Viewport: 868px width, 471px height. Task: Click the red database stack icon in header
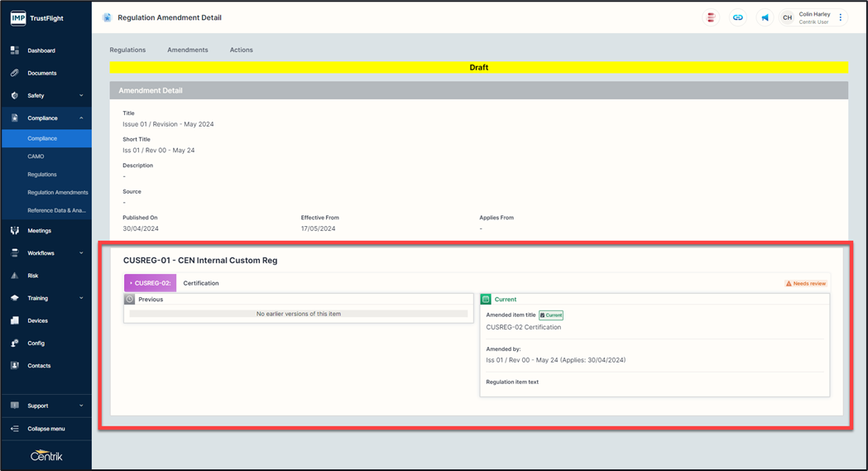[711, 17]
